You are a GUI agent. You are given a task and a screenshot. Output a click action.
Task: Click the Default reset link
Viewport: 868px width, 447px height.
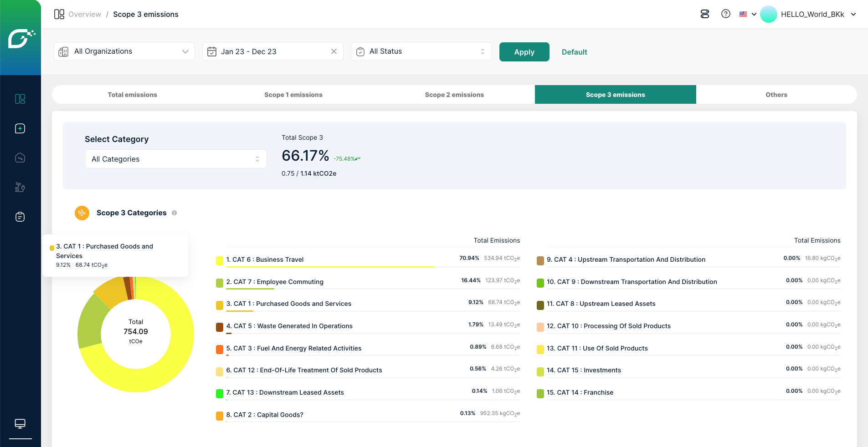(574, 52)
